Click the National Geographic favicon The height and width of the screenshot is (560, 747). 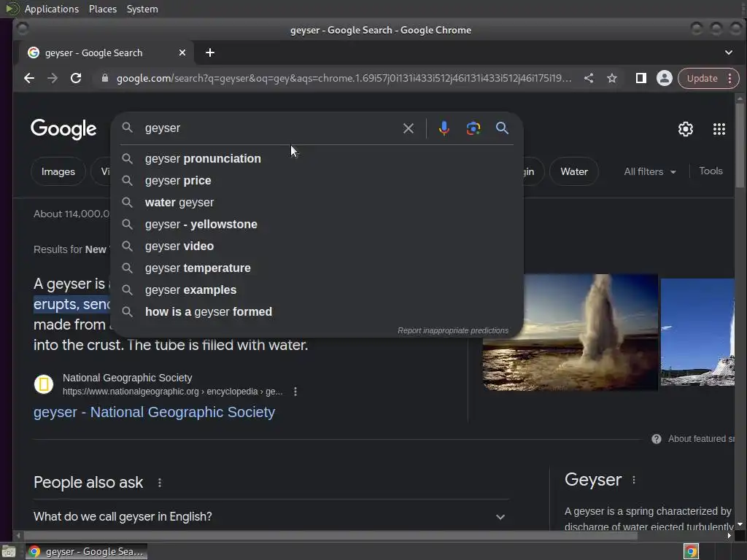click(x=43, y=384)
